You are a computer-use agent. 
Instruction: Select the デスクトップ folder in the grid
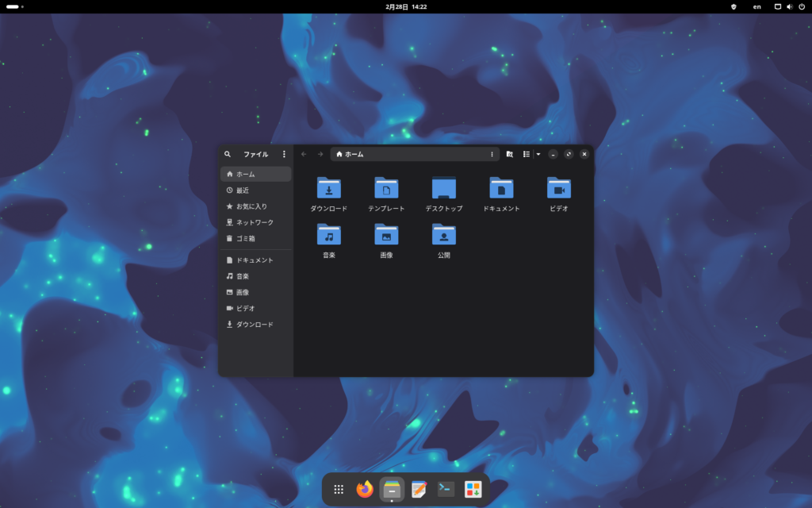pos(444,188)
